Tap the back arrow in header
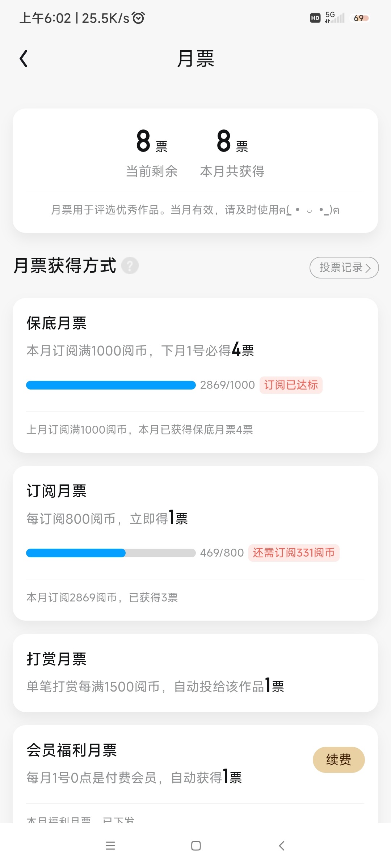 point(24,59)
